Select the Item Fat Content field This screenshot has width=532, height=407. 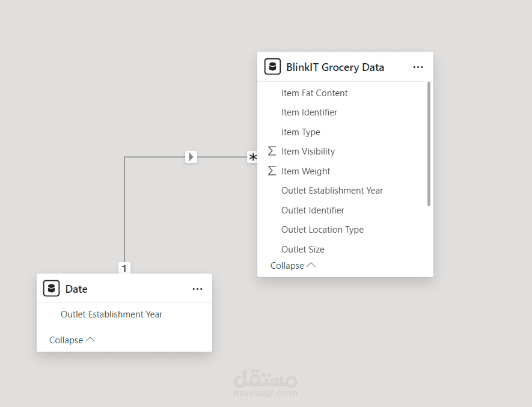(314, 93)
